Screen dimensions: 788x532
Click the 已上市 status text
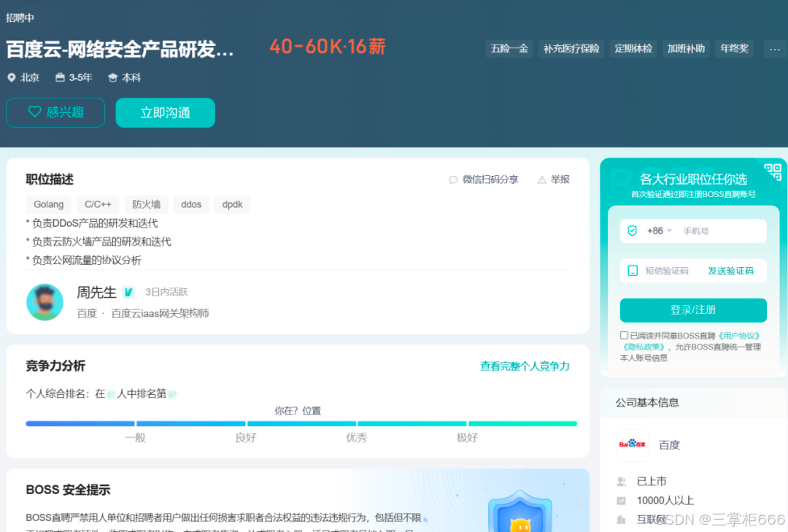652,482
